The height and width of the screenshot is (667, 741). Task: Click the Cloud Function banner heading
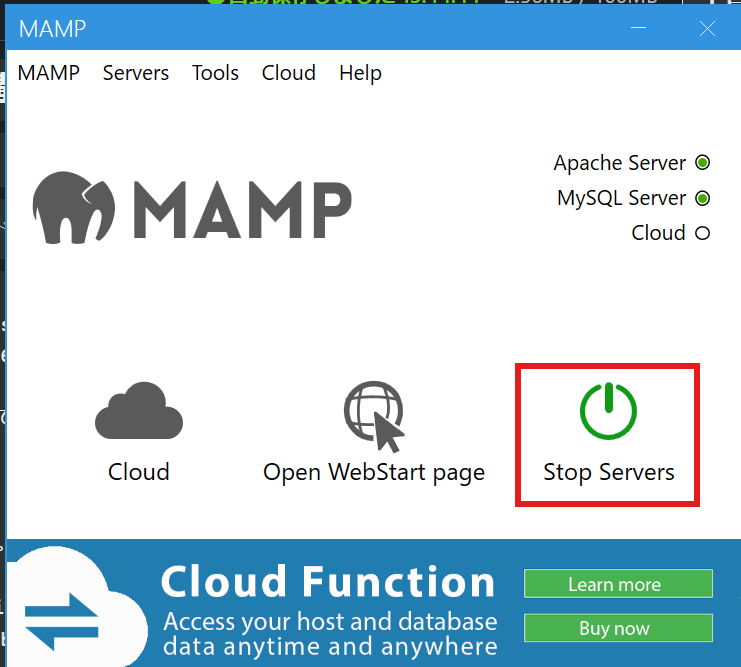click(x=328, y=581)
